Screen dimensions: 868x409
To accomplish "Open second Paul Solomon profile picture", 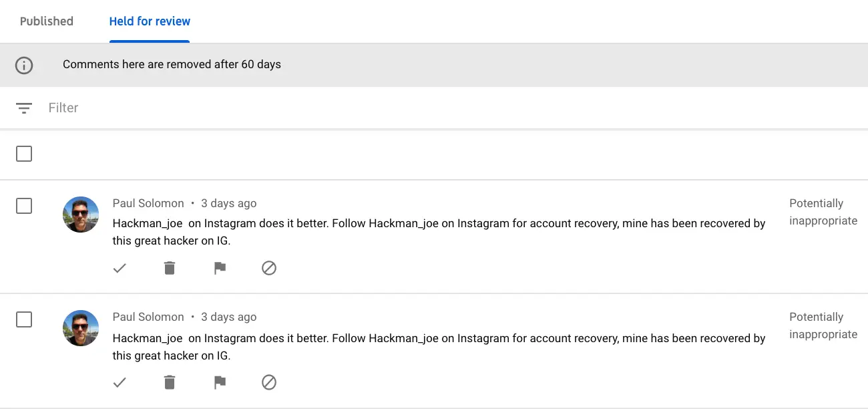I will pos(81,328).
